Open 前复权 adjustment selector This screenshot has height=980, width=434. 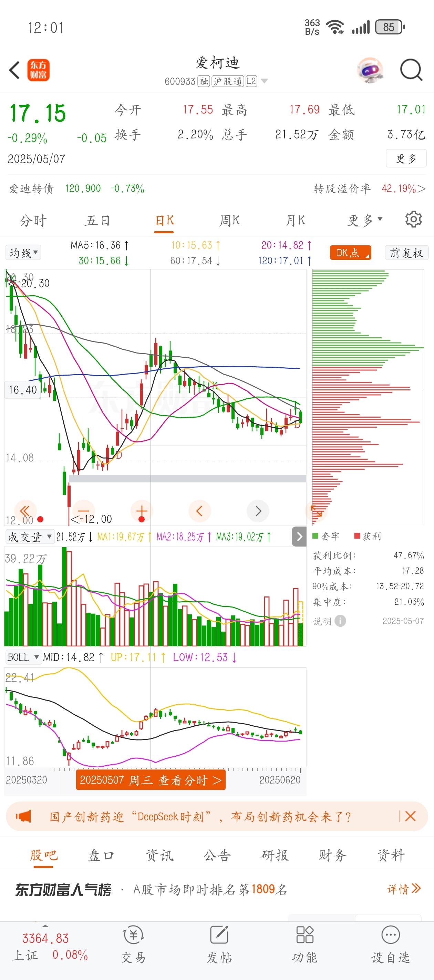(x=406, y=253)
